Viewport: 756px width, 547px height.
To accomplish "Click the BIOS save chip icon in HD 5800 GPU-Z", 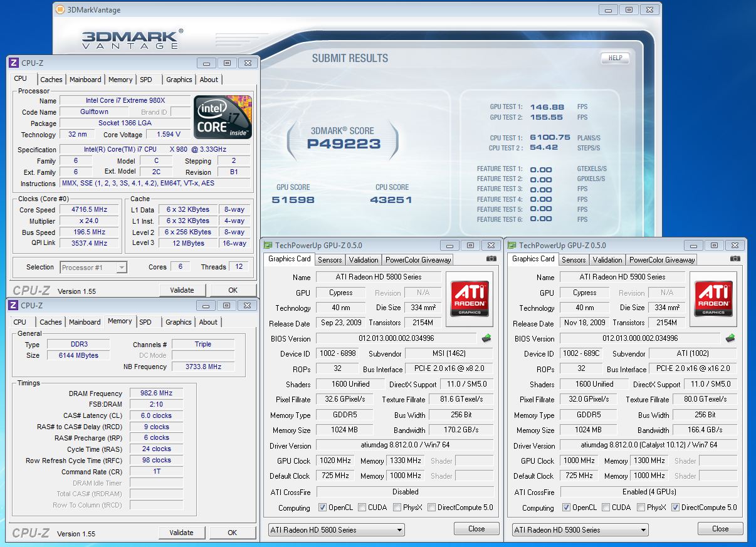I will [486, 338].
